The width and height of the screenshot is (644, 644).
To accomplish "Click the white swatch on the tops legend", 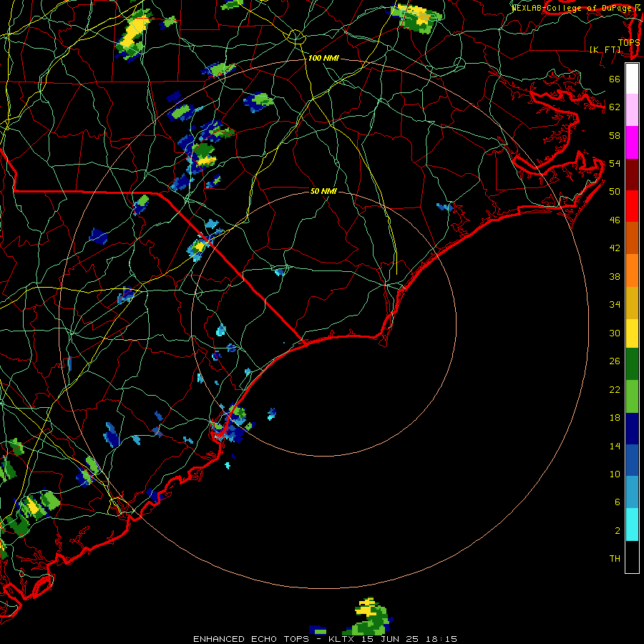I will pyautogui.click(x=632, y=79).
